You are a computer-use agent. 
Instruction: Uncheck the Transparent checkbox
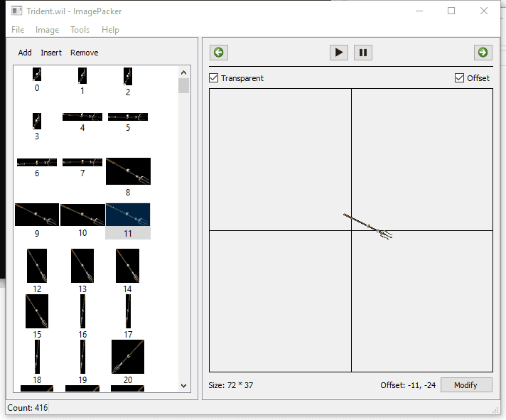click(x=214, y=78)
